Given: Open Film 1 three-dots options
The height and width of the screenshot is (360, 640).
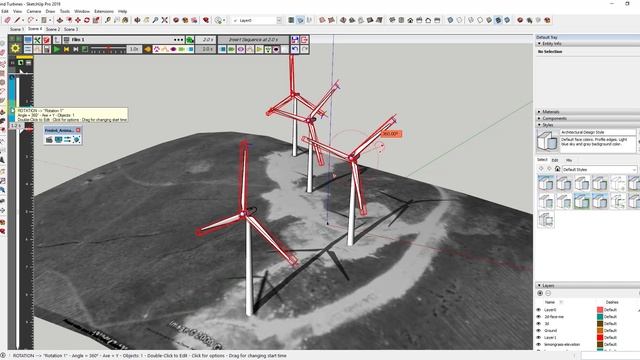Looking at the screenshot, I should pyautogui.click(x=178, y=40).
